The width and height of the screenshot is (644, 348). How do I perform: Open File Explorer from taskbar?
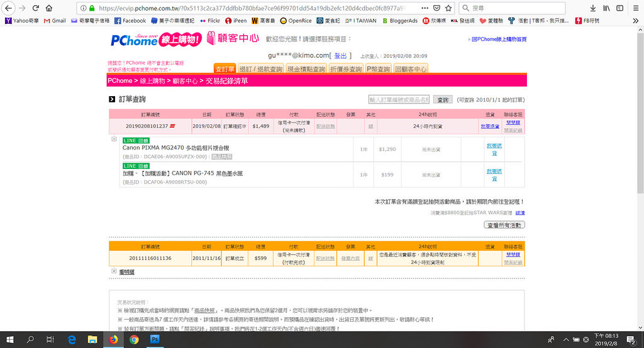[92, 339]
